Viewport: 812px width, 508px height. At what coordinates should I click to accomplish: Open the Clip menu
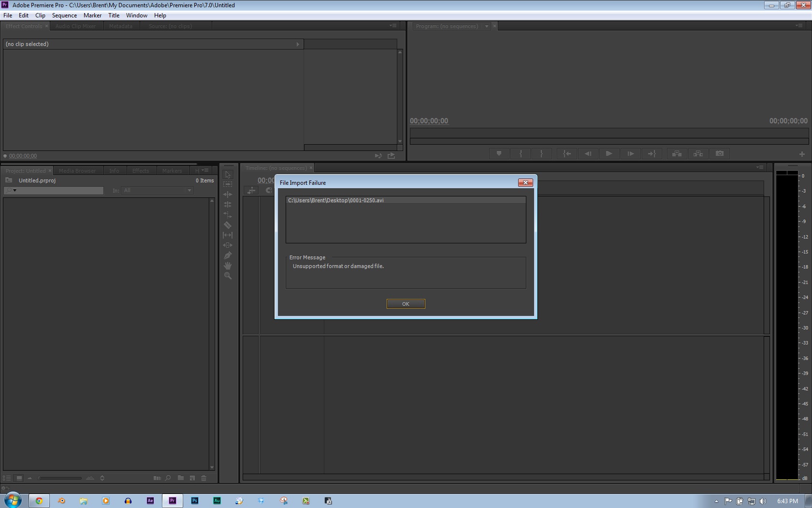[x=40, y=15]
